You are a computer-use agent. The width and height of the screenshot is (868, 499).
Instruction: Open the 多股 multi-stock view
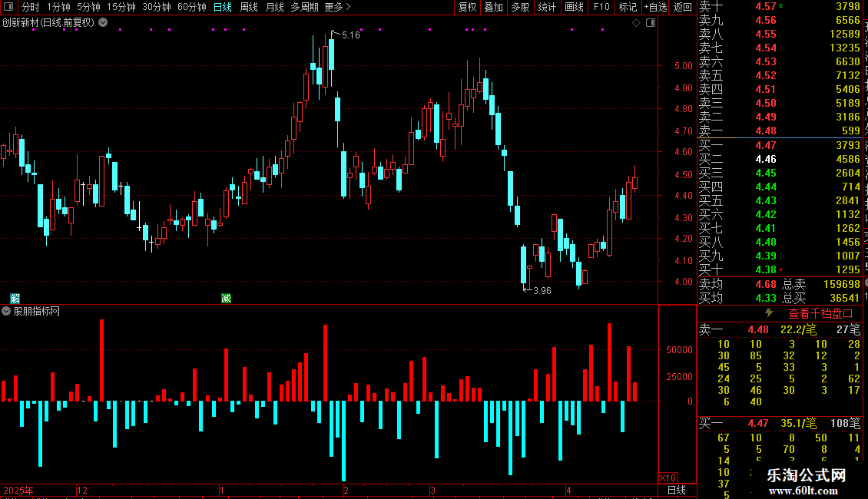click(520, 7)
